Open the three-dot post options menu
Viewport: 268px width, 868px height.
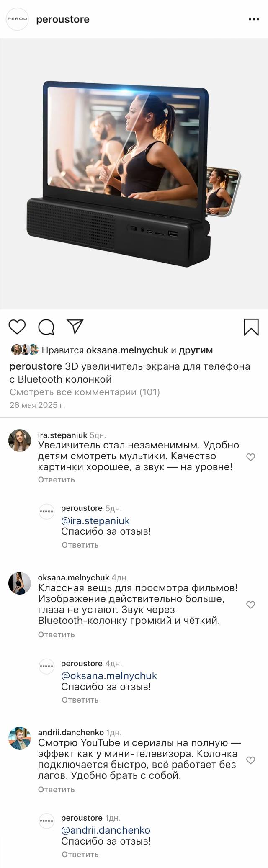(x=254, y=19)
